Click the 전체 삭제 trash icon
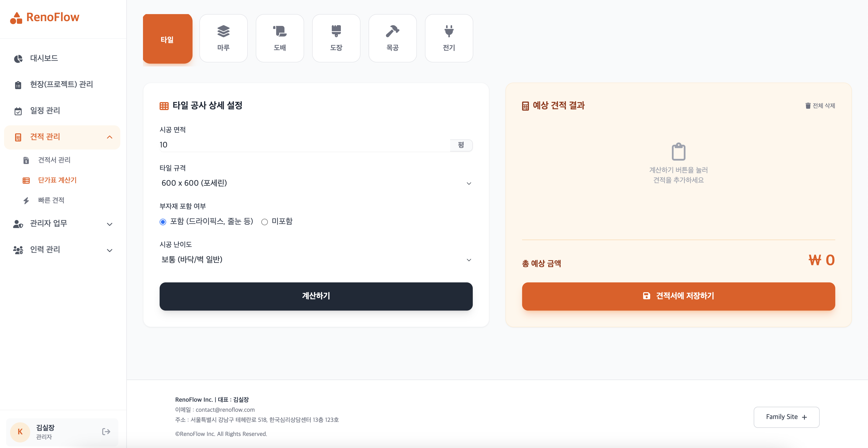The image size is (868, 448). coord(808,106)
